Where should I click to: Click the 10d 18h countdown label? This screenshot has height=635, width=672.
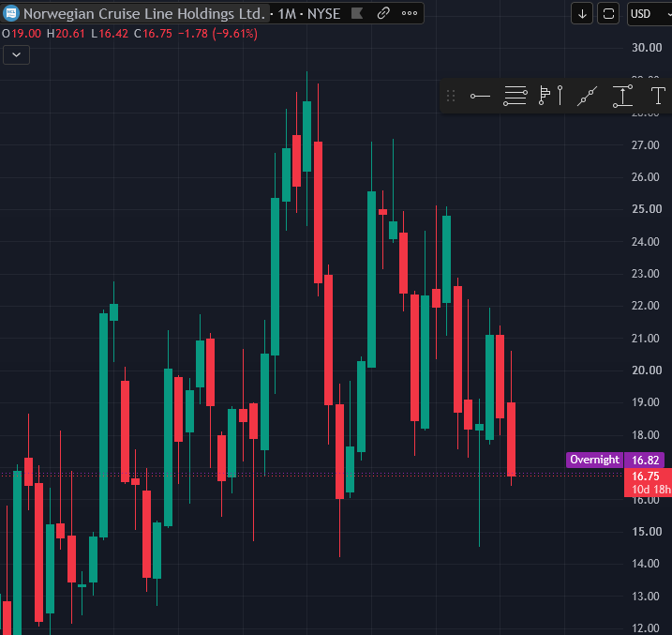point(651,490)
